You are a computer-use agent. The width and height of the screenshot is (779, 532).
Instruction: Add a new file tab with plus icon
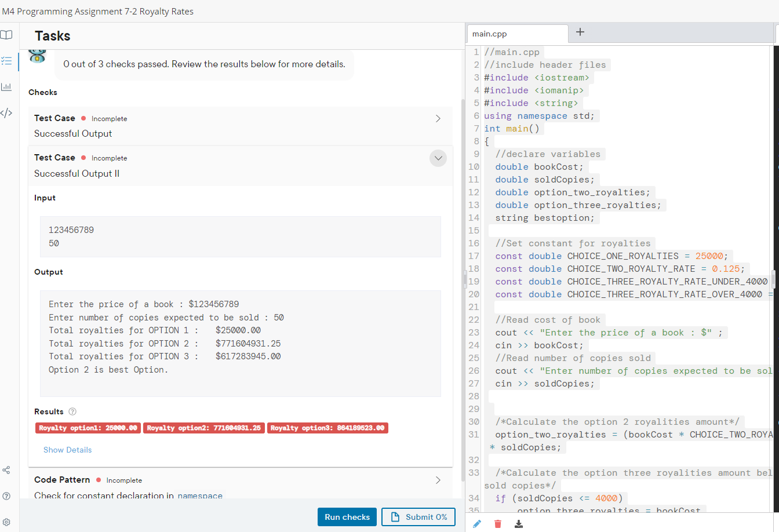point(580,32)
